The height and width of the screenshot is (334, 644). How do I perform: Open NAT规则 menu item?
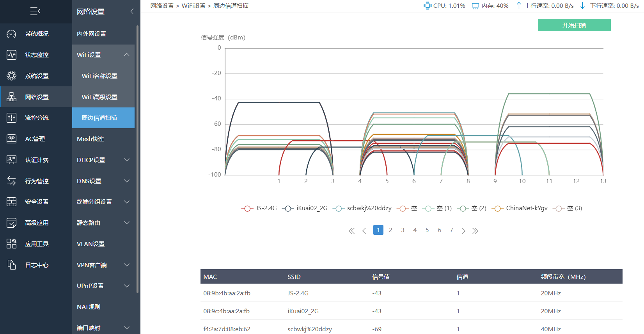click(103, 307)
